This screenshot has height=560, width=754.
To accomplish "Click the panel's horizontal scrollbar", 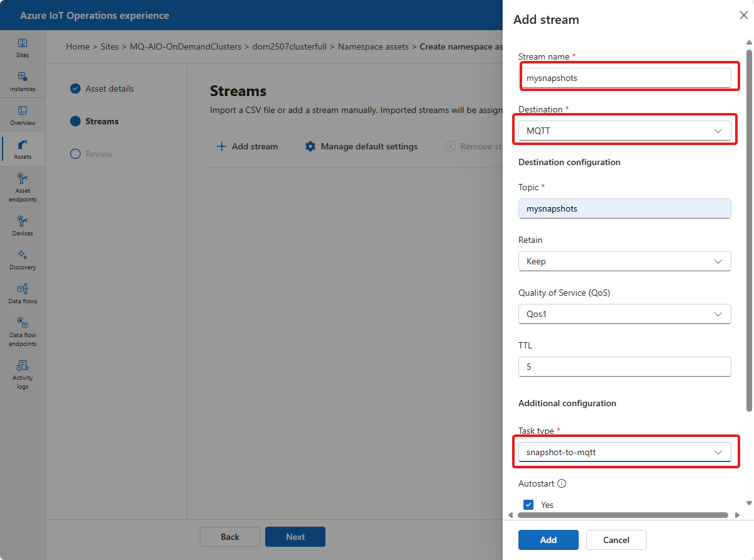I will (622, 515).
